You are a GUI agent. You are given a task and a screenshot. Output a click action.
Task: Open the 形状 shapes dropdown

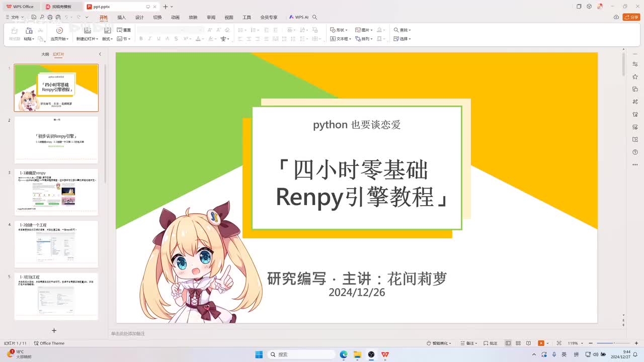pyautogui.click(x=339, y=30)
